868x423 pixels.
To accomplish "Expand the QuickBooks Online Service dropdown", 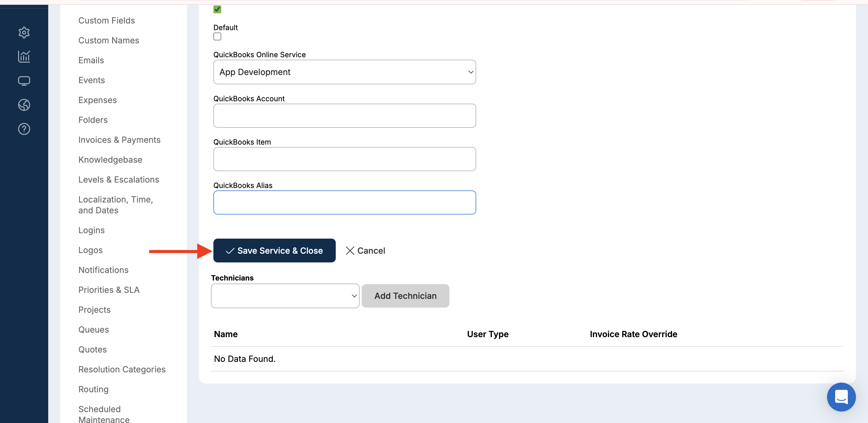I will 344,72.
